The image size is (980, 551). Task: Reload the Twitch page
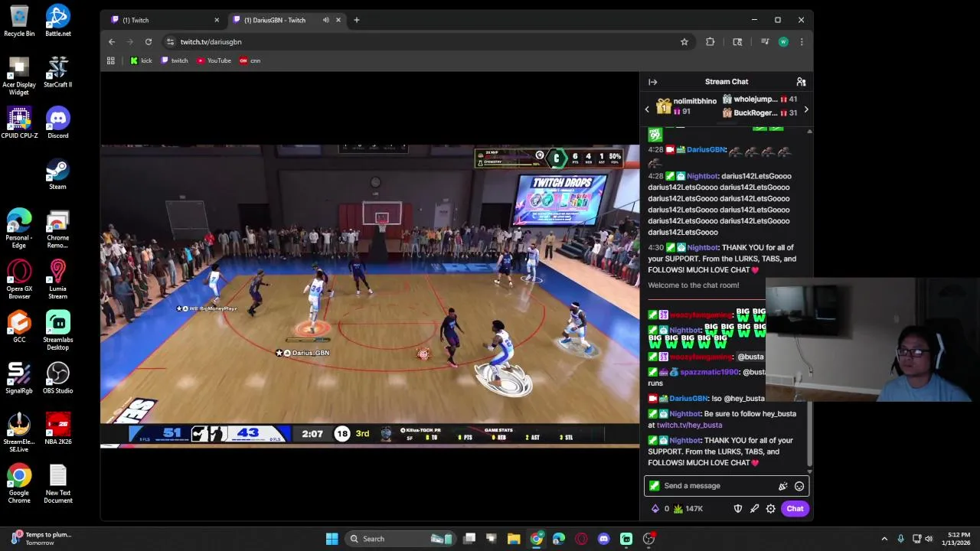tap(149, 42)
